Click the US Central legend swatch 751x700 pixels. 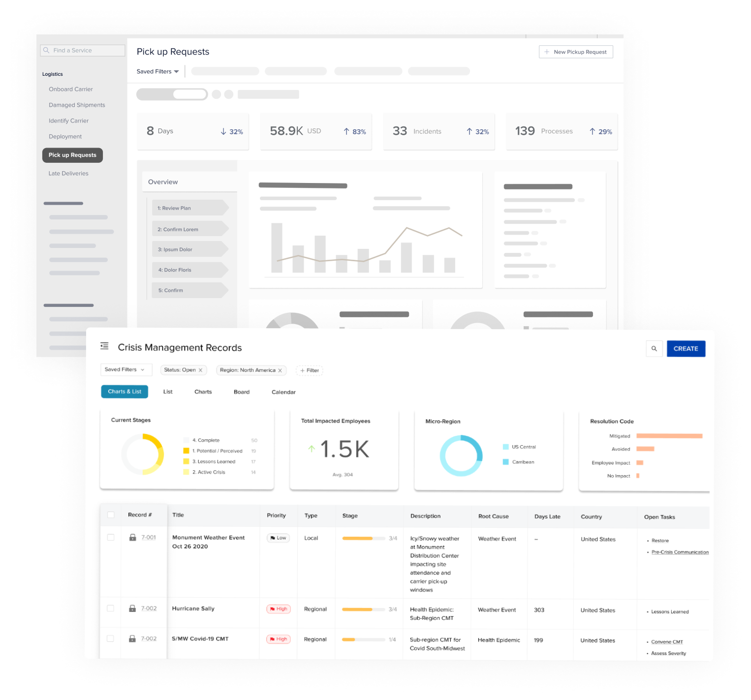tap(505, 447)
